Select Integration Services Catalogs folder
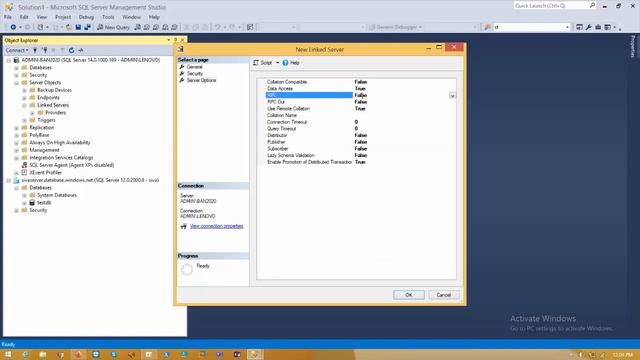640x360 pixels. coord(61,158)
